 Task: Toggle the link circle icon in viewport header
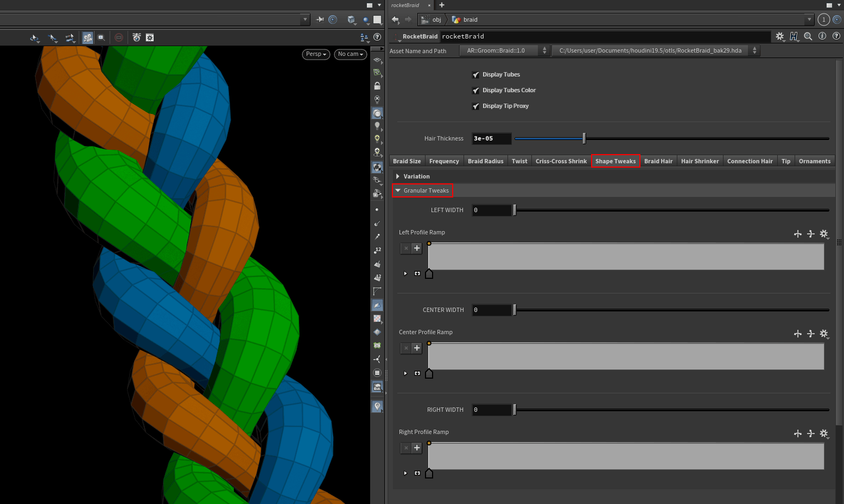point(333,20)
